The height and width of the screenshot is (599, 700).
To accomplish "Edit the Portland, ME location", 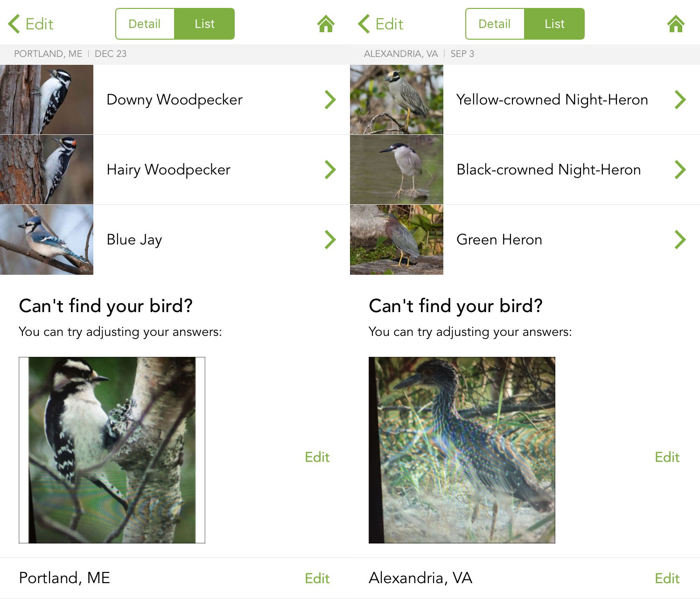I will 317,578.
